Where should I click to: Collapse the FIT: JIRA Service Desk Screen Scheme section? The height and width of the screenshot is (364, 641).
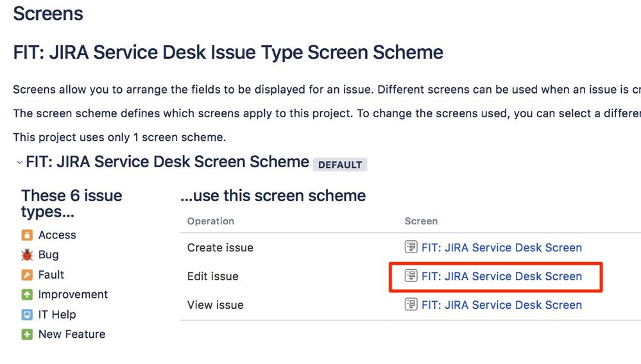[x=19, y=162]
